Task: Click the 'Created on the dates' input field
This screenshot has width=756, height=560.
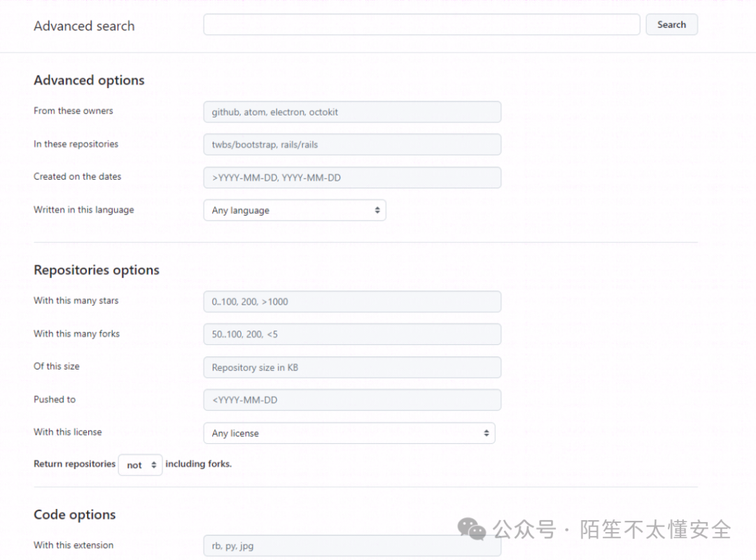Action: tap(351, 177)
